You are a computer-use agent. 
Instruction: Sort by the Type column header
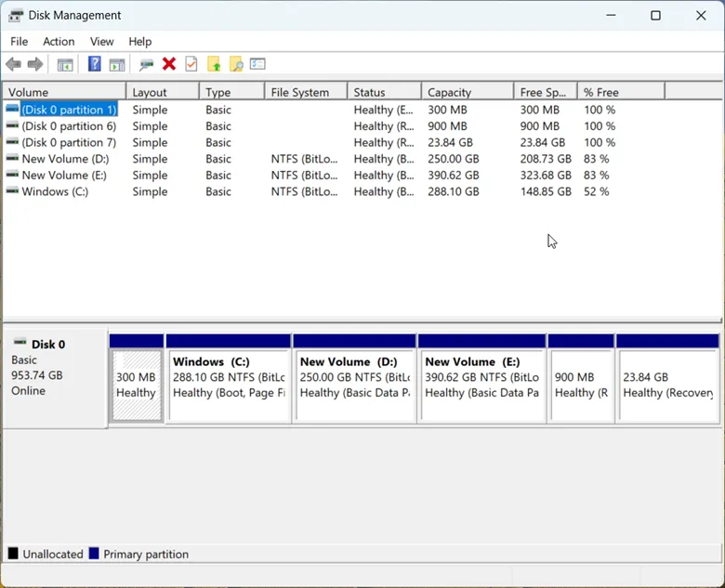tap(232, 92)
